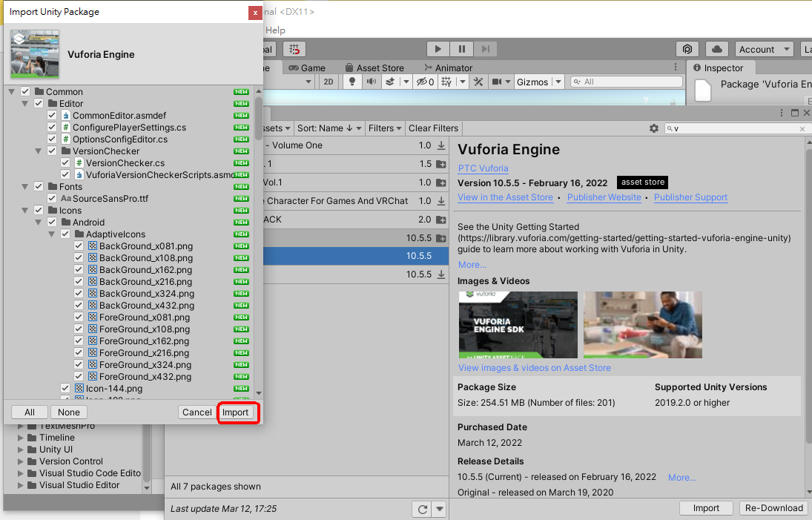Click the refresh packages icon
Image resolution: width=812 pixels, height=520 pixels.
pos(423,509)
